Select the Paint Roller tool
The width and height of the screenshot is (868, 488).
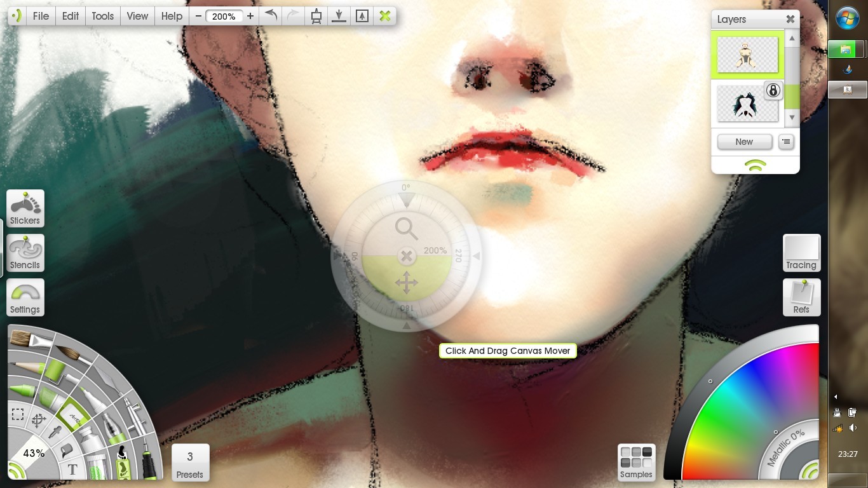[62, 372]
